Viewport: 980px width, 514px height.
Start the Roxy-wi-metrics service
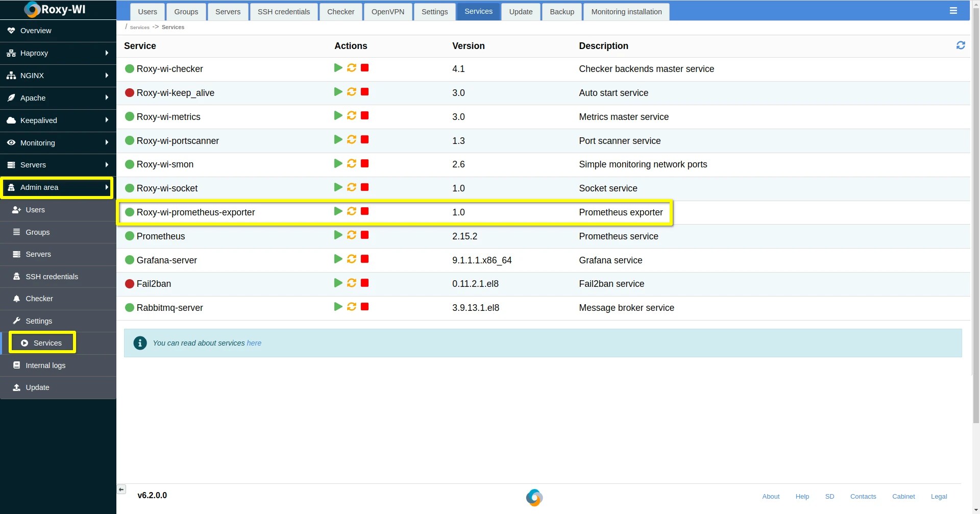point(338,116)
